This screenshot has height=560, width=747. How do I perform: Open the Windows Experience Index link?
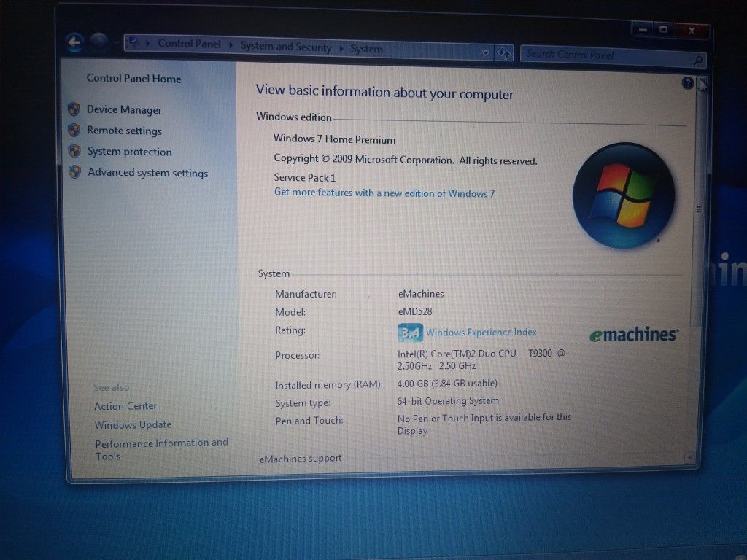[481, 332]
